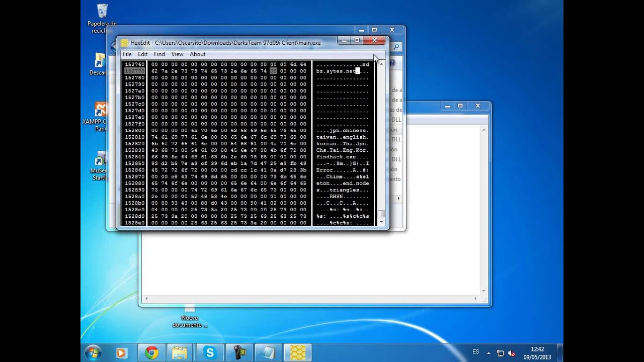Open the View menu in HexEdit

click(177, 54)
